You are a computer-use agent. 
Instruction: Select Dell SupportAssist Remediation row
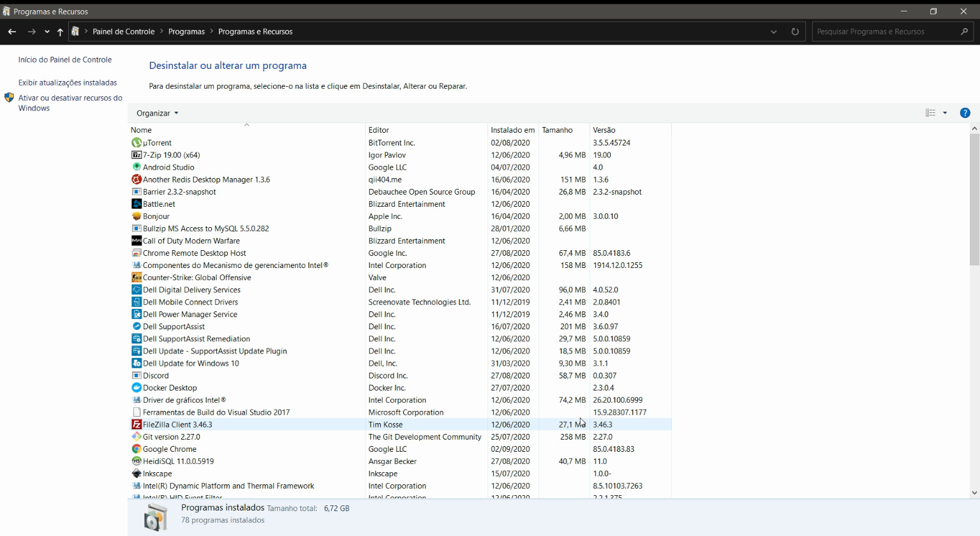(400, 339)
